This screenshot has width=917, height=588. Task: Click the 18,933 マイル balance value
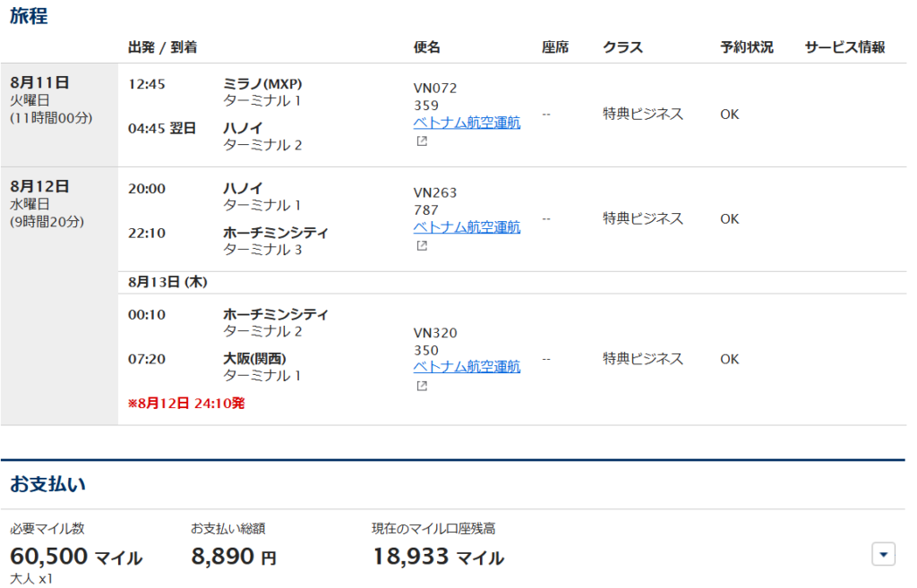pyautogui.click(x=438, y=558)
